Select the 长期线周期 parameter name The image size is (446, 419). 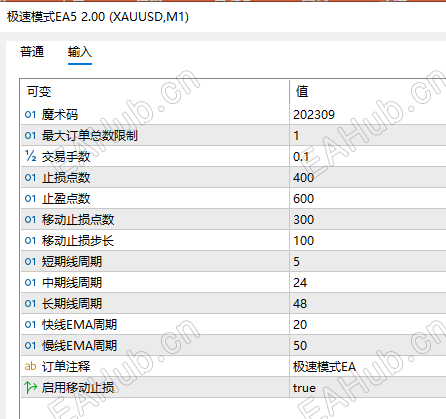pos(72,304)
